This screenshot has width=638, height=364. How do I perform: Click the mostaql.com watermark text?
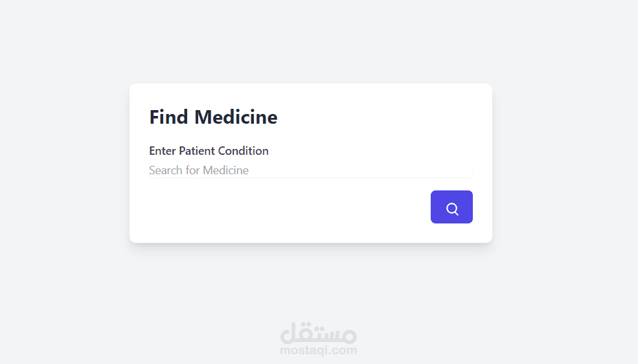318,350
